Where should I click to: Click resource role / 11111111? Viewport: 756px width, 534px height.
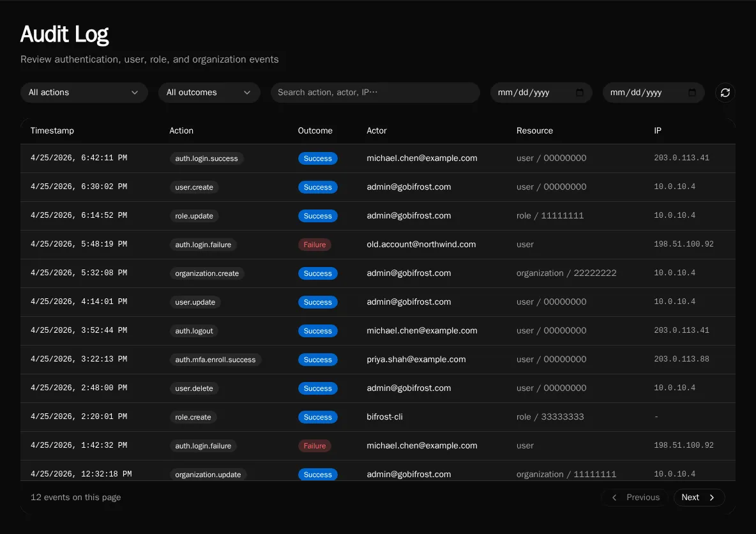pos(550,216)
